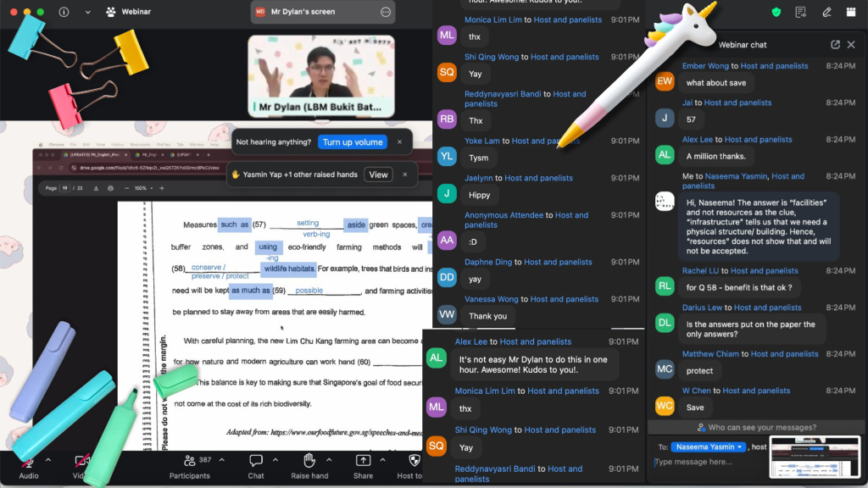Open the 'Naseema Yasmin' recipient dropdown
Image resolution: width=868 pixels, height=488 pixels.
pyautogui.click(x=708, y=446)
